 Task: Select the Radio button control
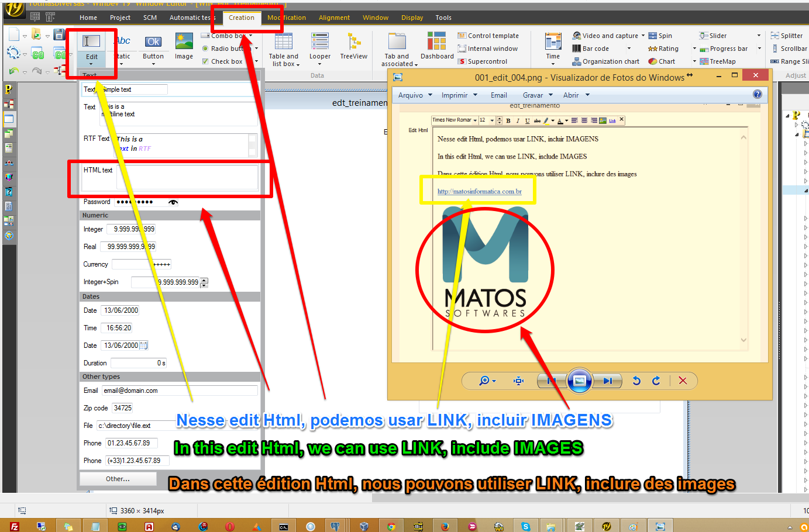[x=222, y=49]
